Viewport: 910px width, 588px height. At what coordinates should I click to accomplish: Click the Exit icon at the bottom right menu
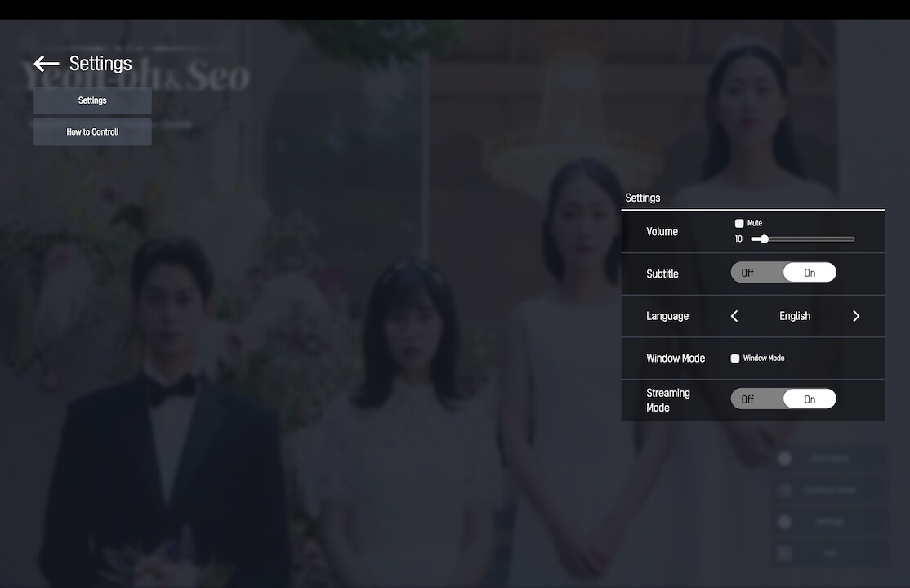tap(784, 553)
